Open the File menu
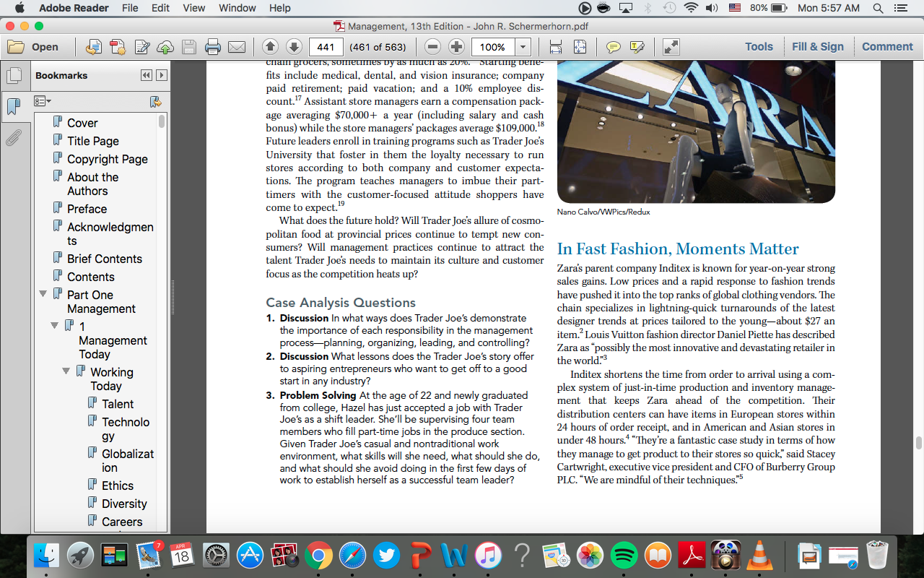Screen dimensions: 924x578 coord(130,8)
